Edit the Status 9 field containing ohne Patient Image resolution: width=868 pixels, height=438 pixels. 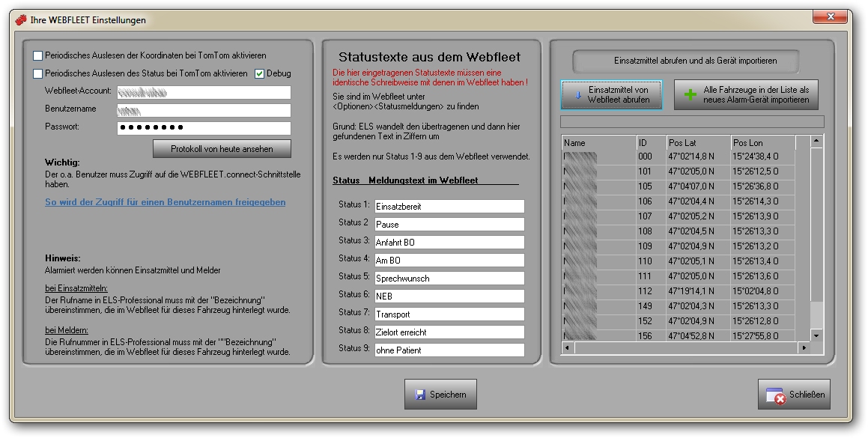pyautogui.click(x=449, y=350)
